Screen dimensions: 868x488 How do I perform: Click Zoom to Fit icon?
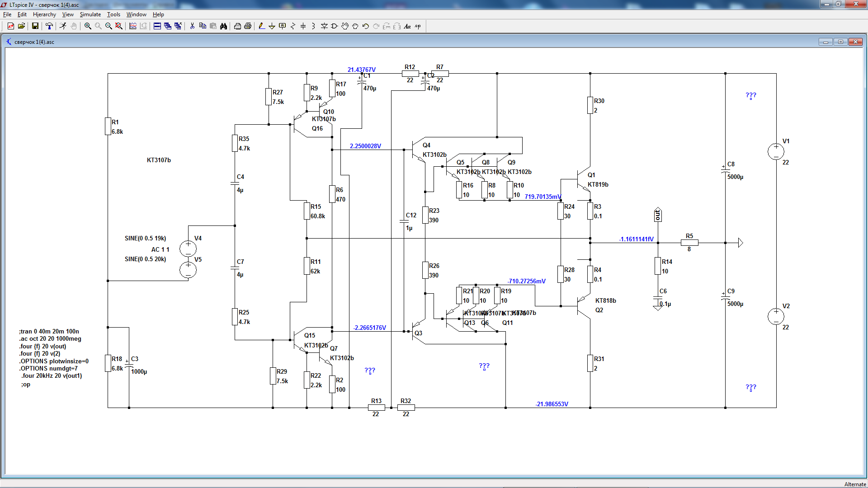pos(119,26)
